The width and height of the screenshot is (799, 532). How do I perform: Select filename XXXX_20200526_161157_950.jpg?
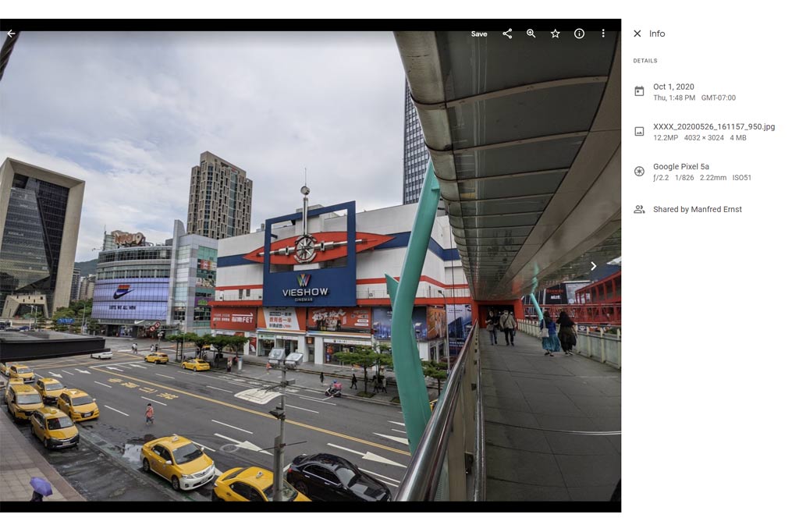click(x=714, y=127)
